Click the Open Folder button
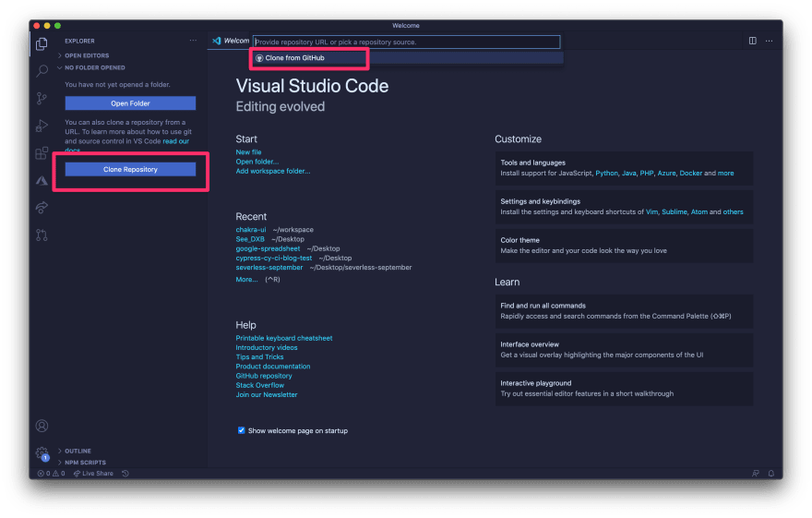Viewport: 812px width, 518px height. coord(130,103)
